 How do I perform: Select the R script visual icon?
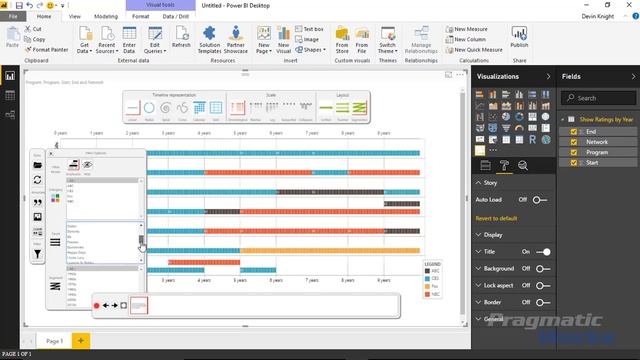pos(532,140)
